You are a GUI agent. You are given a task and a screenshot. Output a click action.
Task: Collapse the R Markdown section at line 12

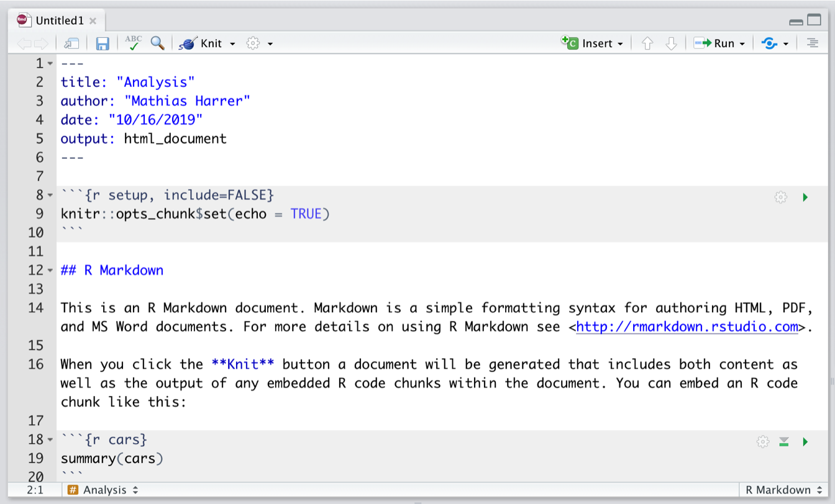tap(50, 271)
